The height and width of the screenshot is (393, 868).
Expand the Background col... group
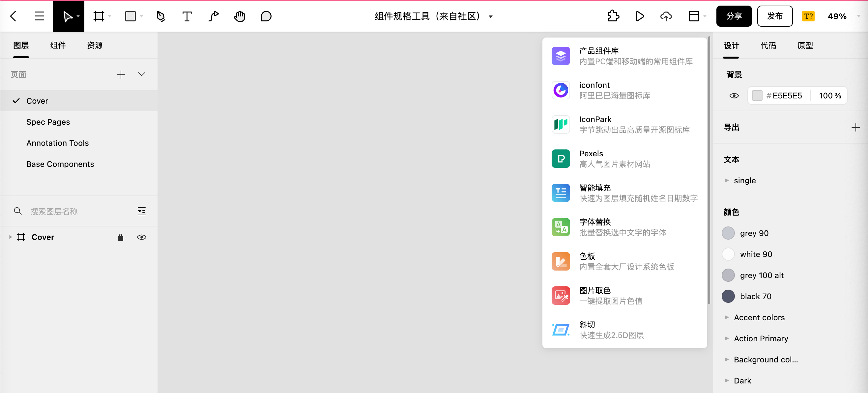[x=727, y=359]
